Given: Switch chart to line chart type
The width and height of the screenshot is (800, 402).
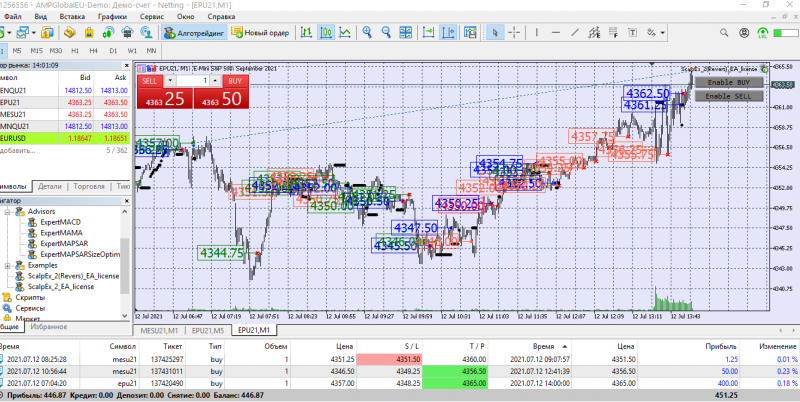Looking at the screenshot, I should tap(345, 33).
